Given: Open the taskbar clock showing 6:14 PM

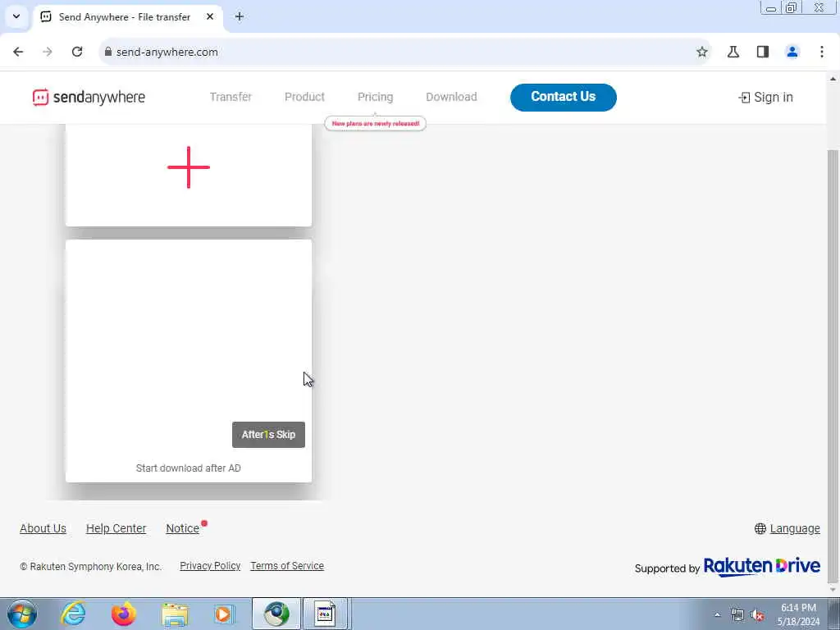Looking at the screenshot, I should pos(799,614).
